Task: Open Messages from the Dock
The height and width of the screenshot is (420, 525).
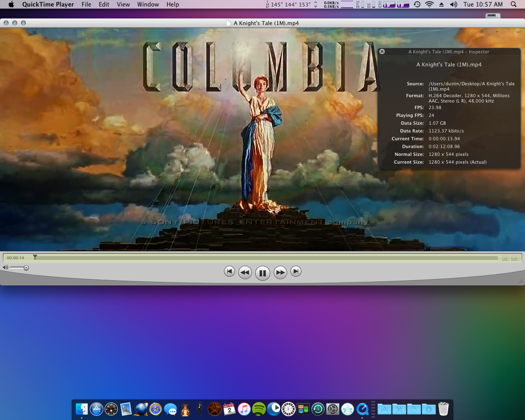Action: pos(170,409)
